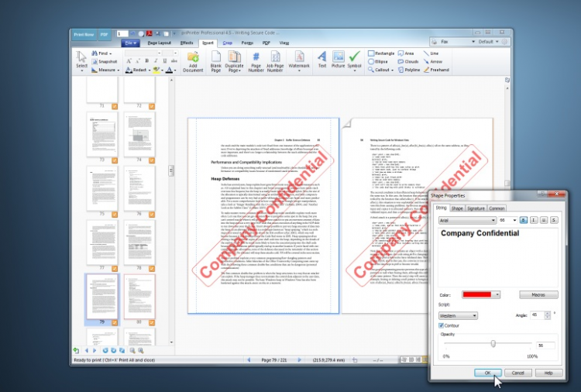Click the Help button
This screenshot has width=581, height=392.
(548, 373)
